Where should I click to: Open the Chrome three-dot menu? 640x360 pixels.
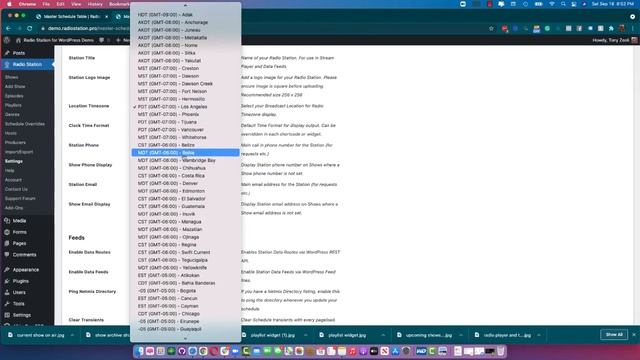click(633, 28)
